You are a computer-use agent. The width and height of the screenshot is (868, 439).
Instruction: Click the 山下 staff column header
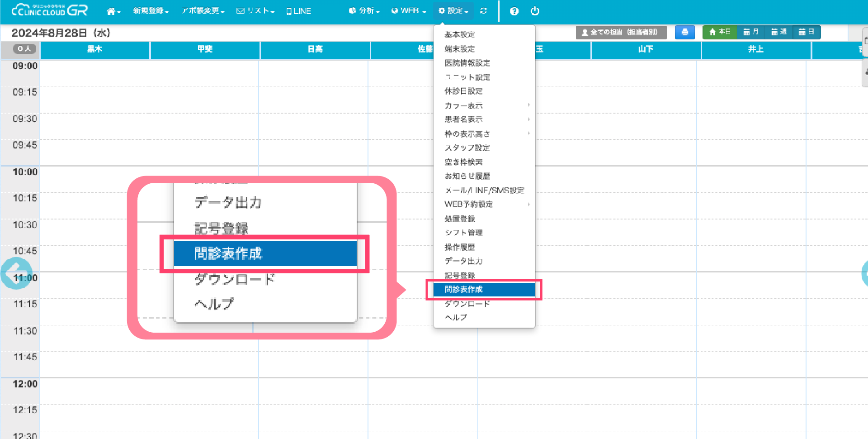point(645,49)
